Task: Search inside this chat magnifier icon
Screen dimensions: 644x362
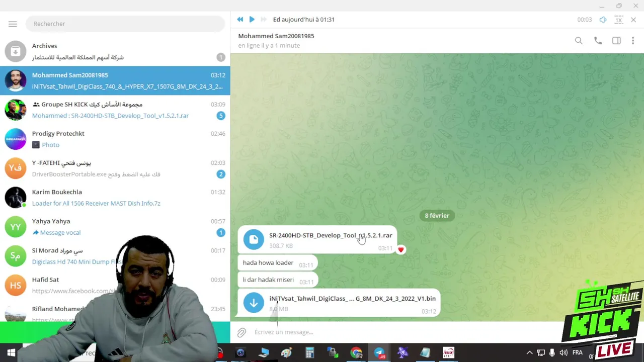Action: [x=579, y=41]
